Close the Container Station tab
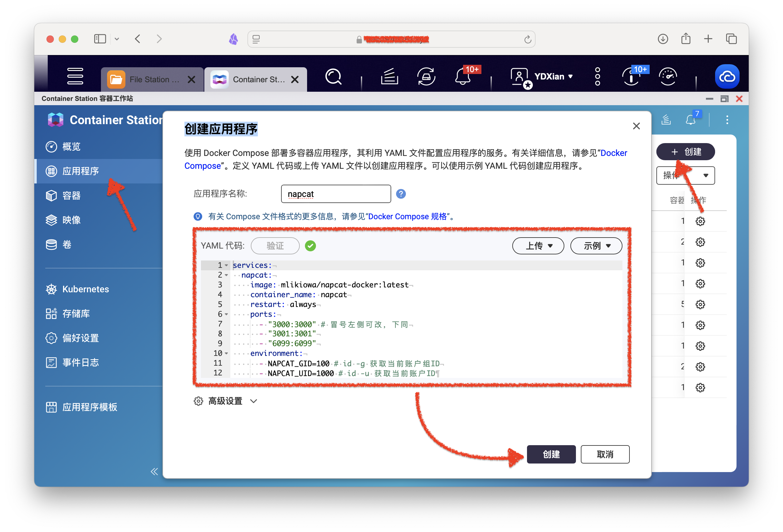Screen dimensions: 783x532 click(295, 79)
